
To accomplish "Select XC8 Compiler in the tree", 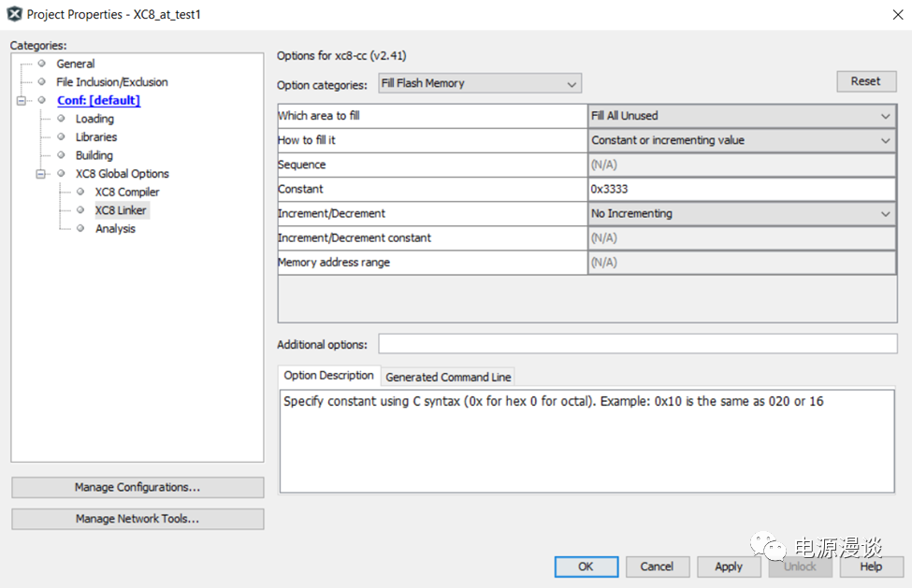I will (127, 192).
